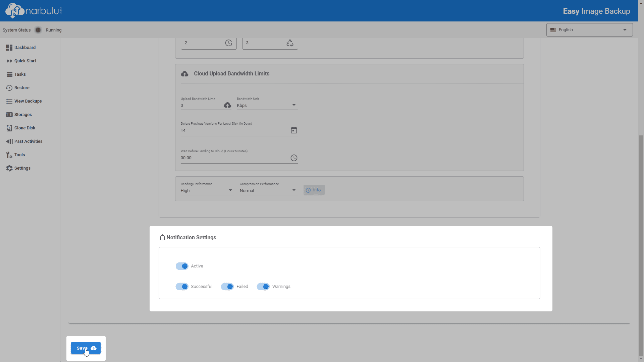Click the Info button

pyautogui.click(x=314, y=190)
